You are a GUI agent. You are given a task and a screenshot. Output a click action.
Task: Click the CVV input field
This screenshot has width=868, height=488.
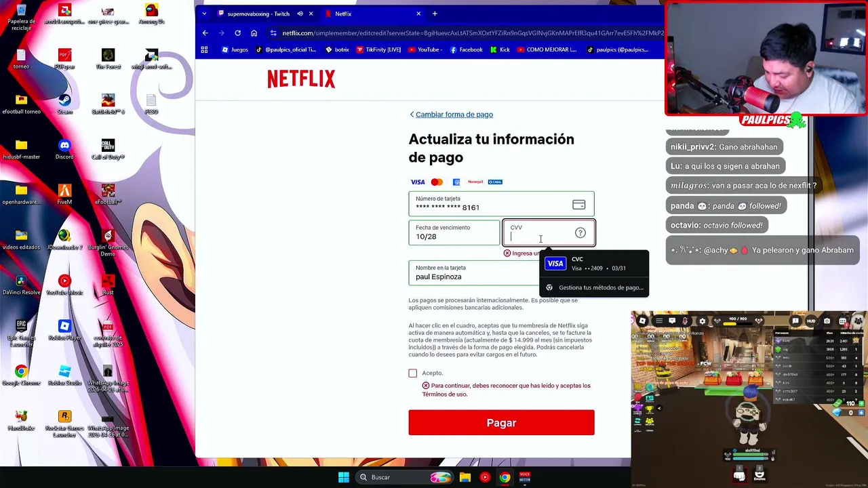(x=548, y=232)
